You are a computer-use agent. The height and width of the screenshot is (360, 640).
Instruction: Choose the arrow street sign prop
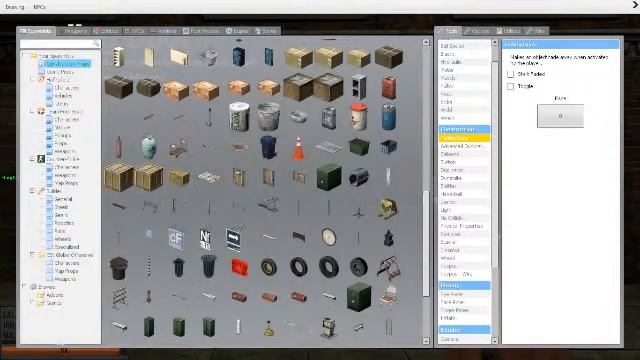pos(233,238)
